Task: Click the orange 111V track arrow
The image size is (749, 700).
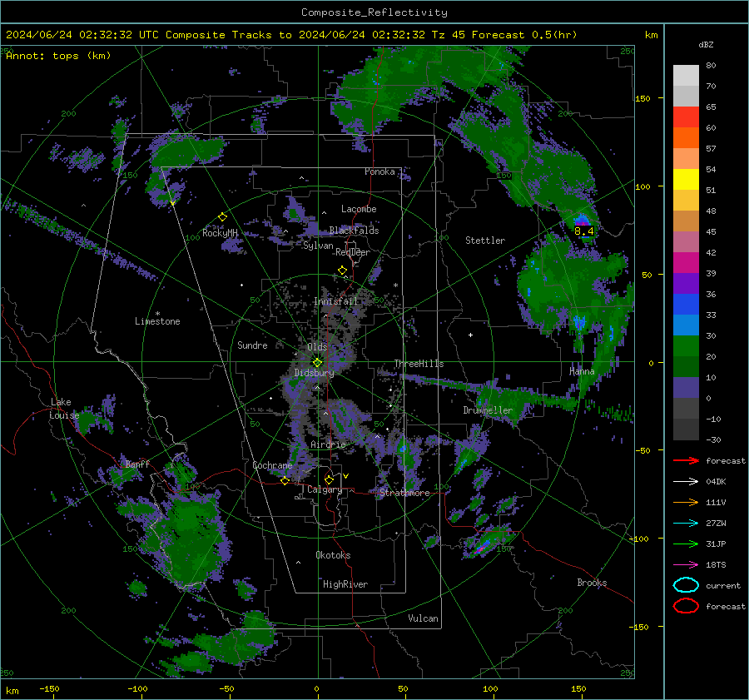Action: pos(686,502)
